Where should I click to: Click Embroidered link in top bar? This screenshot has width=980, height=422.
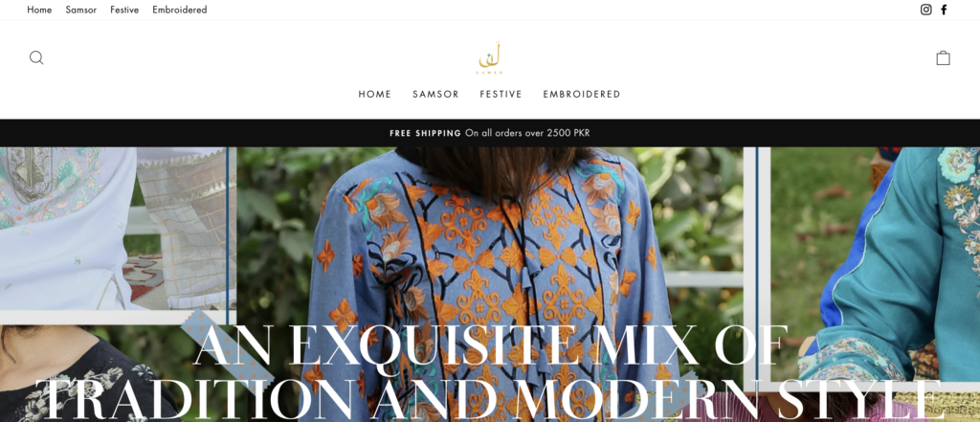tap(179, 10)
